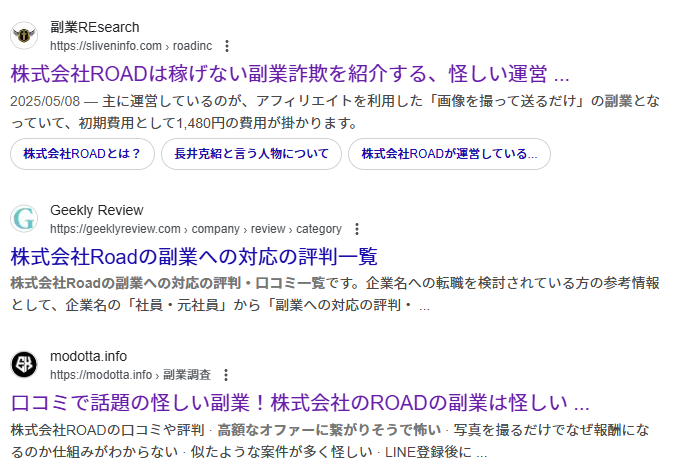Click the https://sliveninfo.com › roadinc URL
Image resolution: width=677 pixels, height=476 pixels.
(x=131, y=46)
